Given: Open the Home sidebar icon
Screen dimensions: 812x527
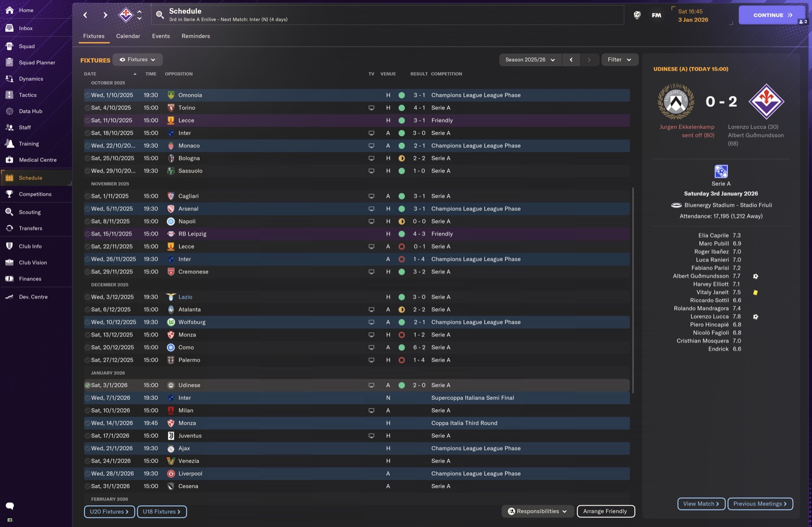Looking at the screenshot, I should pos(9,10).
